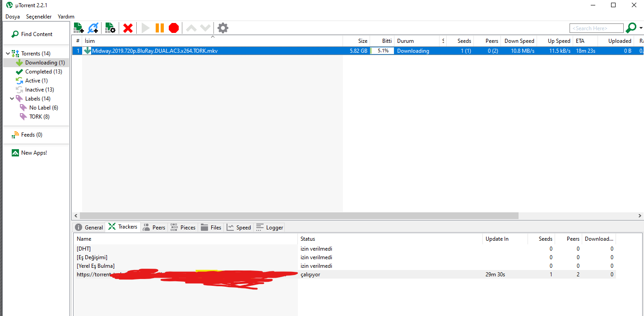
Task: Click the green search magnifier icon
Action: tap(630, 28)
